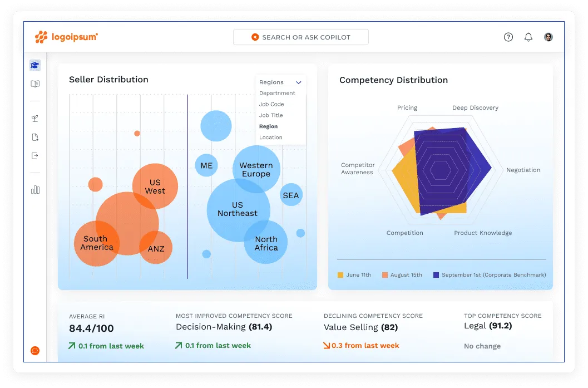Open the graduation cap learning icon
Screen dimensions: 588x388
click(35, 65)
